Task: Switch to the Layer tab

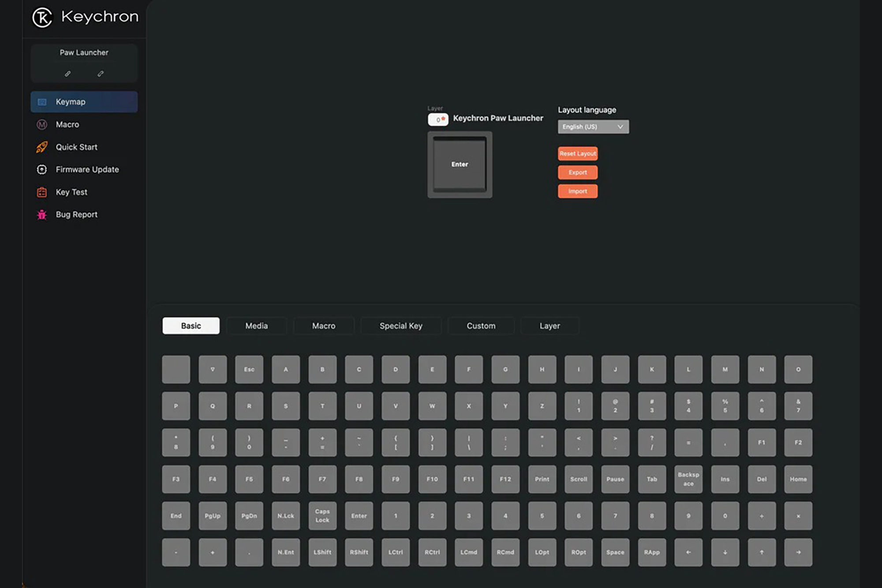Action: (x=549, y=326)
